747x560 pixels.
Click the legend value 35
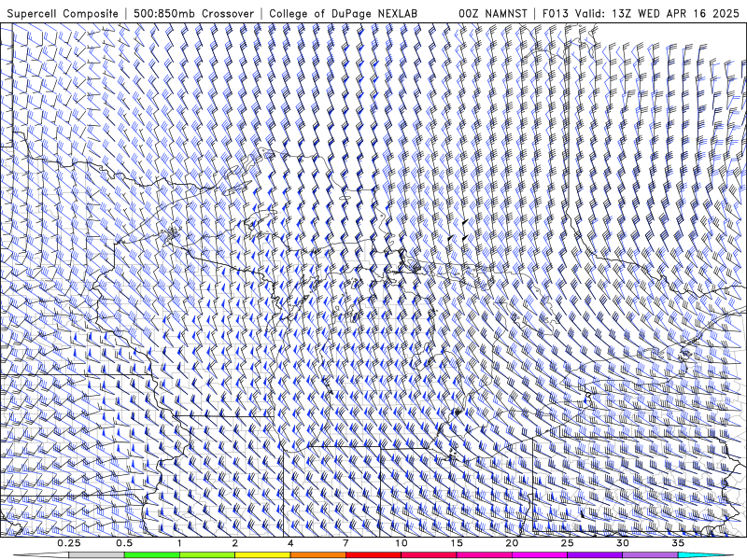coord(678,543)
